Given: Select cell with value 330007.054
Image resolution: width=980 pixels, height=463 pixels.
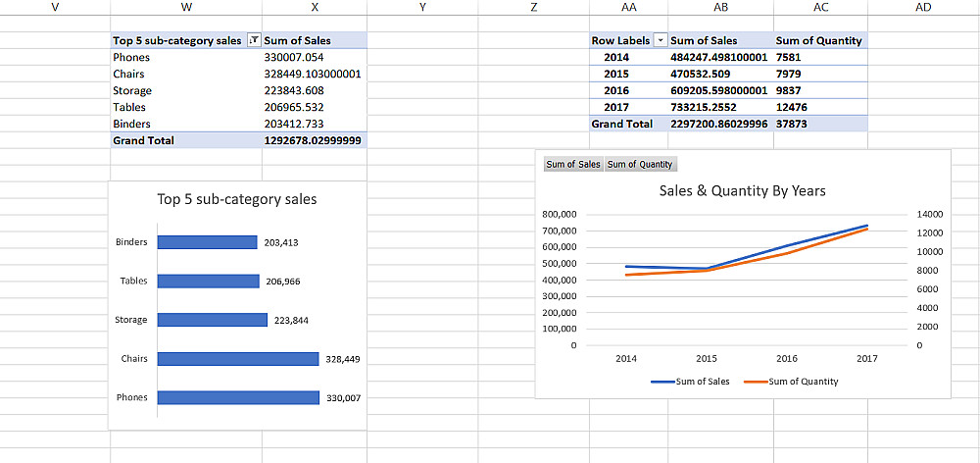Looking at the screenshot, I should pos(315,57).
